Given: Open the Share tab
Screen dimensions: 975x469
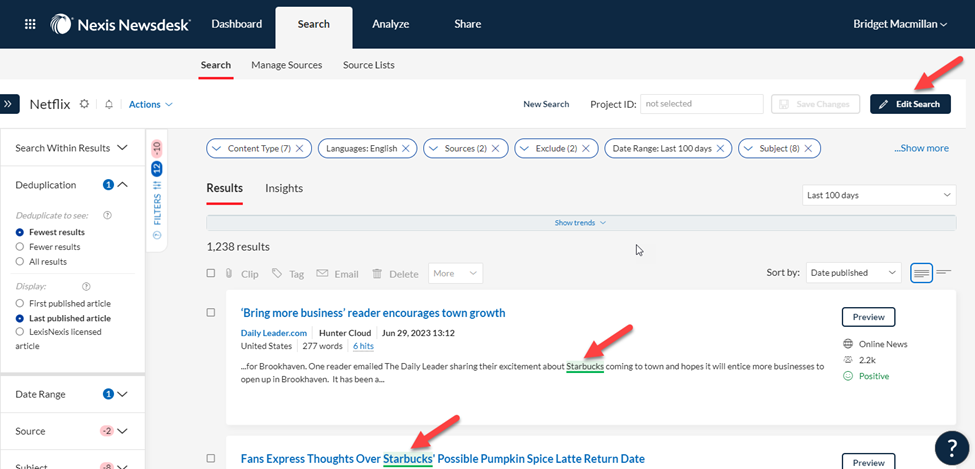Looking at the screenshot, I should 468,24.
